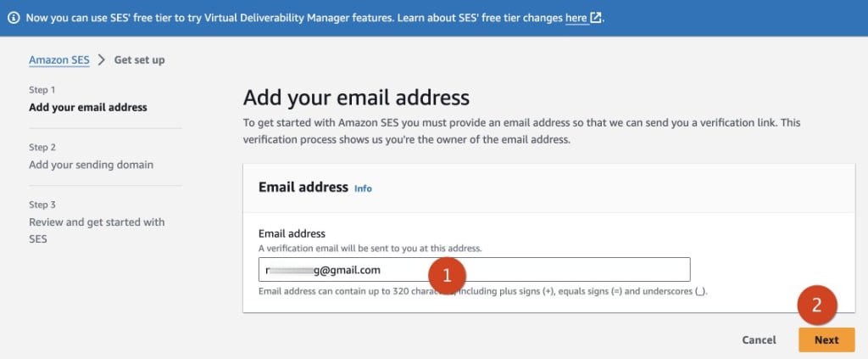The height and width of the screenshot is (359, 868).
Task: Click the 'Add your email address' page heading
Action: click(357, 98)
